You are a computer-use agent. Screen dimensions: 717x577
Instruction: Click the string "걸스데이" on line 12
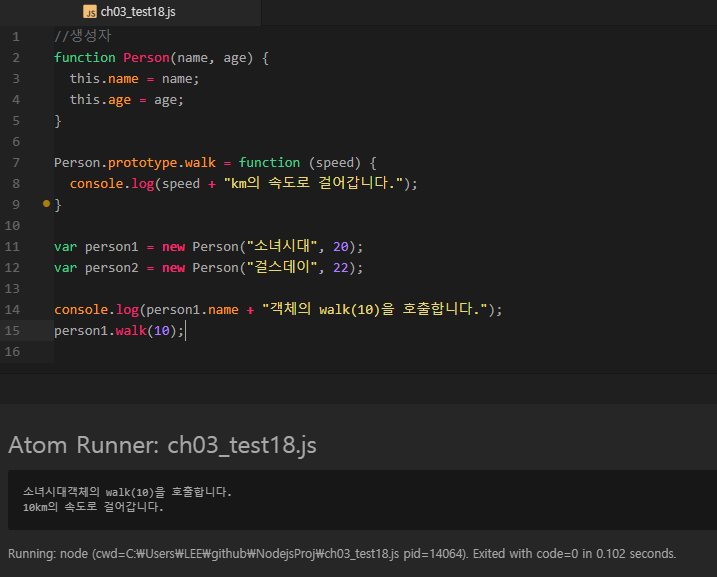pos(282,267)
